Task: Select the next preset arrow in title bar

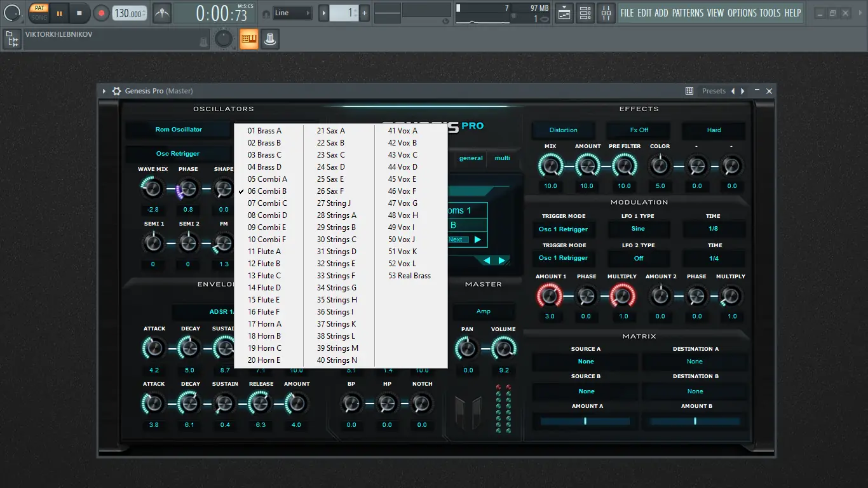Action: (x=743, y=91)
